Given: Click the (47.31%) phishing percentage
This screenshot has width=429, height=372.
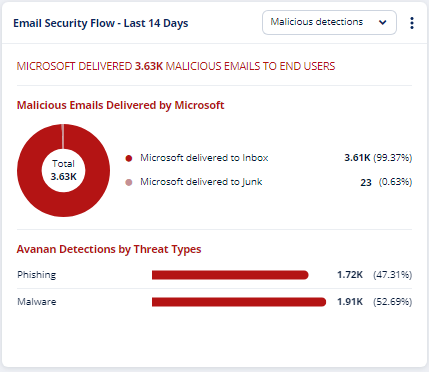Looking at the screenshot, I should (392, 275).
